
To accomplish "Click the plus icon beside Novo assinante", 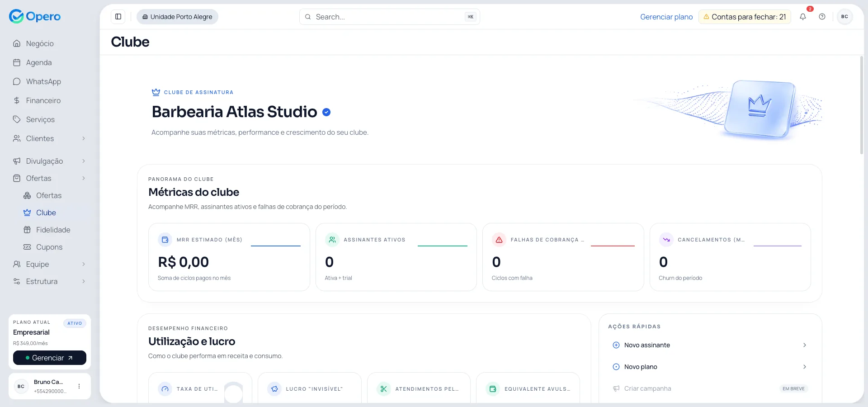I will pos(616,345).
